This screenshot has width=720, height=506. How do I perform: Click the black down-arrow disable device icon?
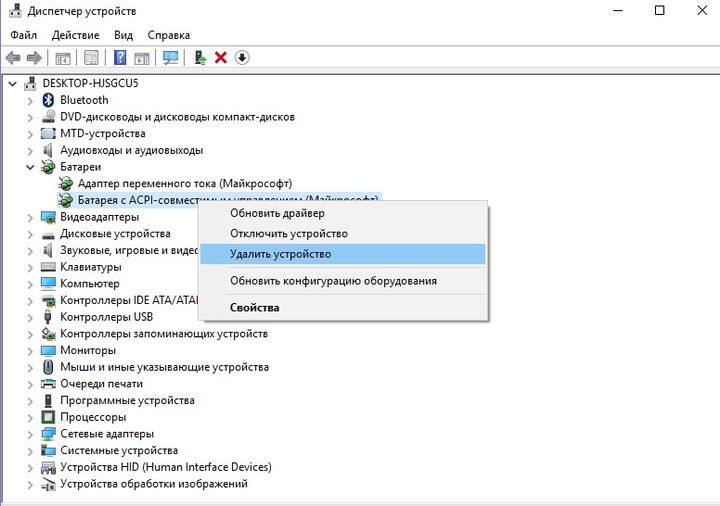coord(242,58)
